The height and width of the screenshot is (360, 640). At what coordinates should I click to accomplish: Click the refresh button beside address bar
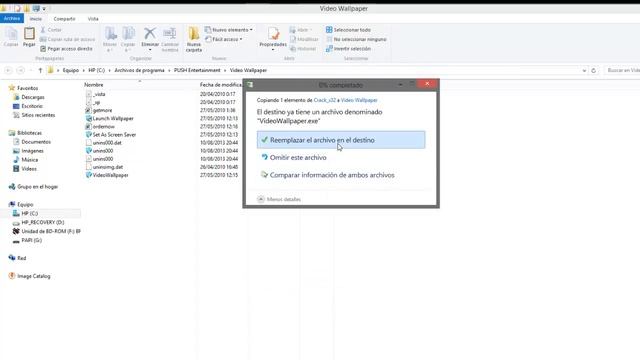593,71
